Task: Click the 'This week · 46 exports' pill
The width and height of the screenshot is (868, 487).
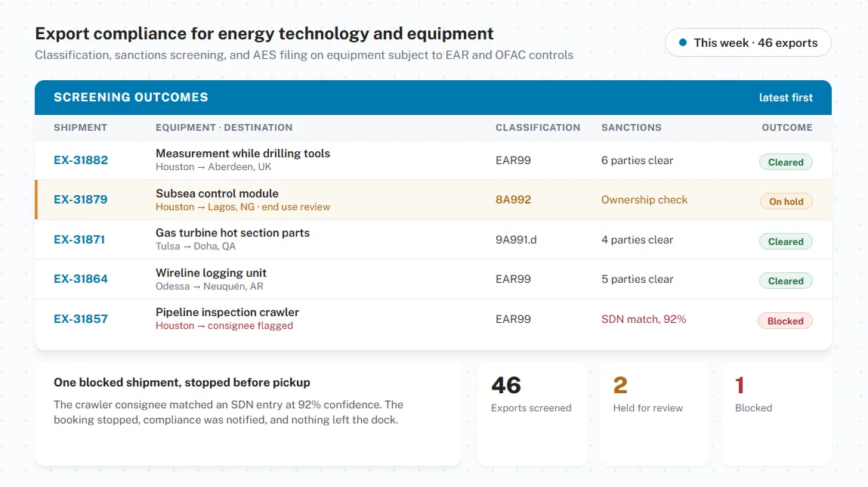Action: pyautogui.click(x=748, y=42)
